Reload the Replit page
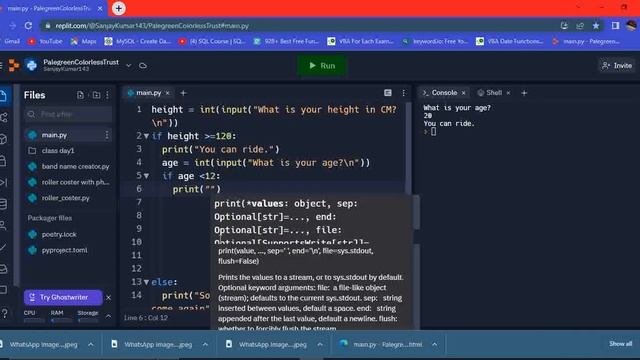 (x=28, y=26)
